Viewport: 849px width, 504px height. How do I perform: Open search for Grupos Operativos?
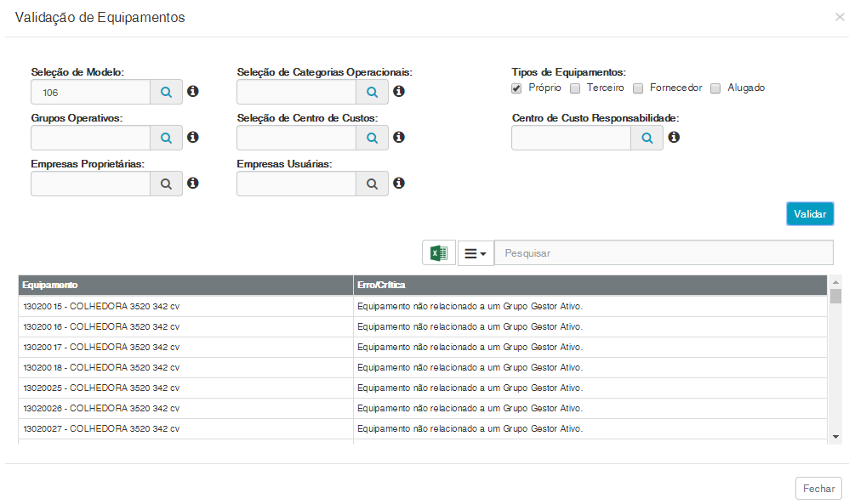(x=167, y=138)
